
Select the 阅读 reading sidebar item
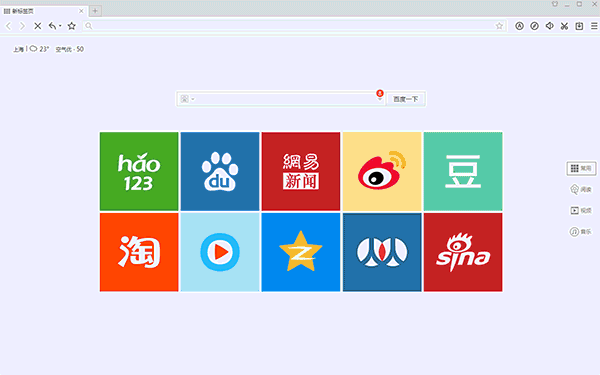point(581,189)
